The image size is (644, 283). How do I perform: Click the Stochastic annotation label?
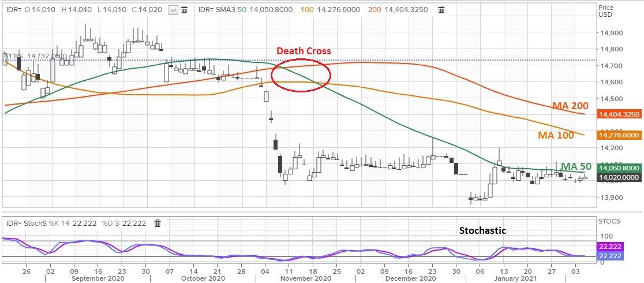482,231
